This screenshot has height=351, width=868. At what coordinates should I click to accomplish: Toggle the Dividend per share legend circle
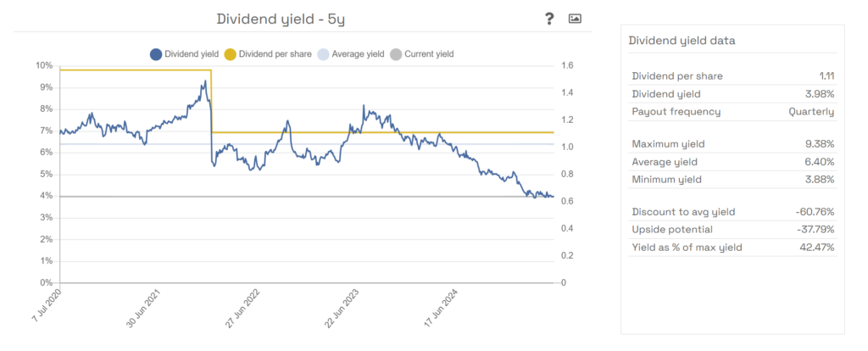231,54
